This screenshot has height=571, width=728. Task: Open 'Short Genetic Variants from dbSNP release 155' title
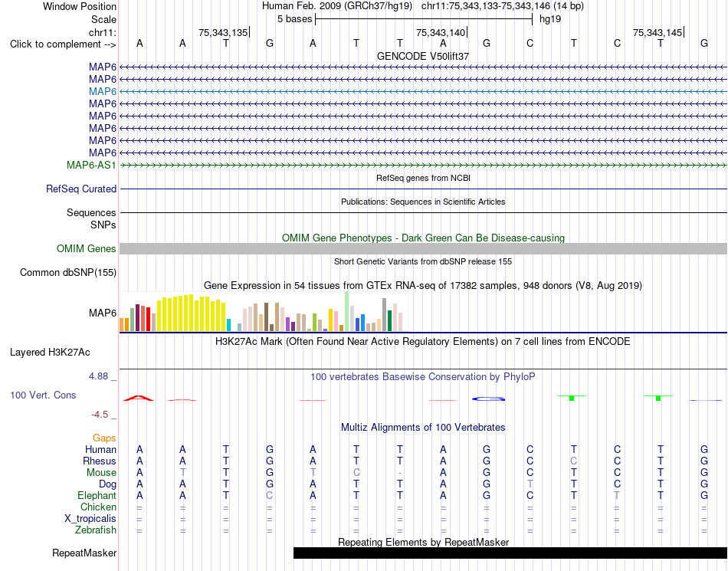click(423, 261)
